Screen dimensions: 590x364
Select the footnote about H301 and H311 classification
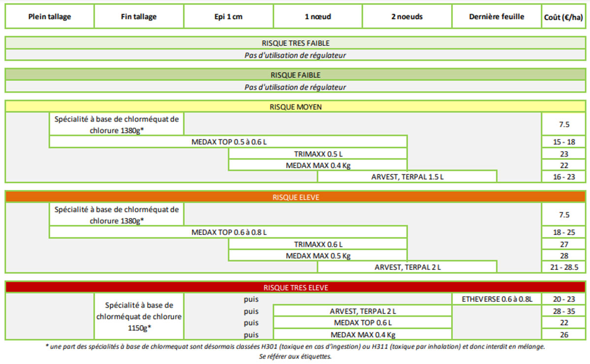295,347
